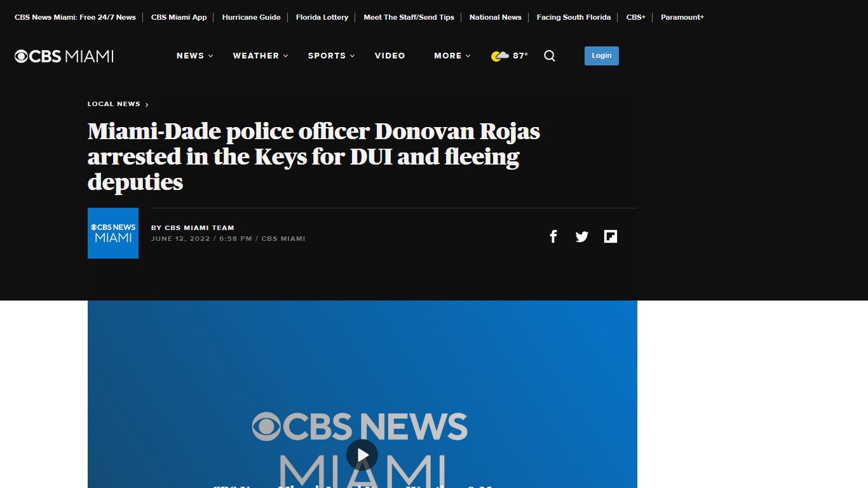Open the CBS+ link

click(x=636, y=17)
